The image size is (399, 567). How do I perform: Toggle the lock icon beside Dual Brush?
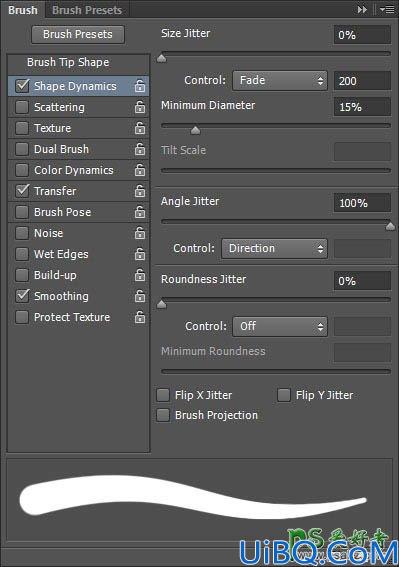140,149
